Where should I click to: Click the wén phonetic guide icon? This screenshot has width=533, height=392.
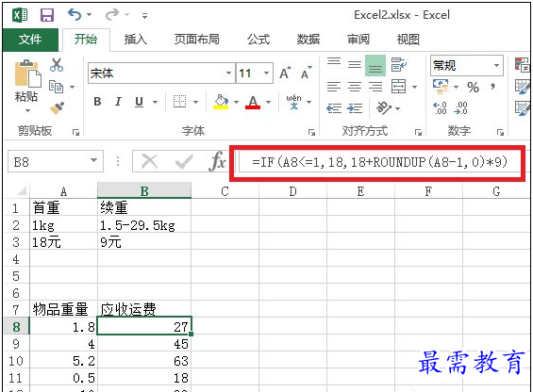[x=293, y=102]
